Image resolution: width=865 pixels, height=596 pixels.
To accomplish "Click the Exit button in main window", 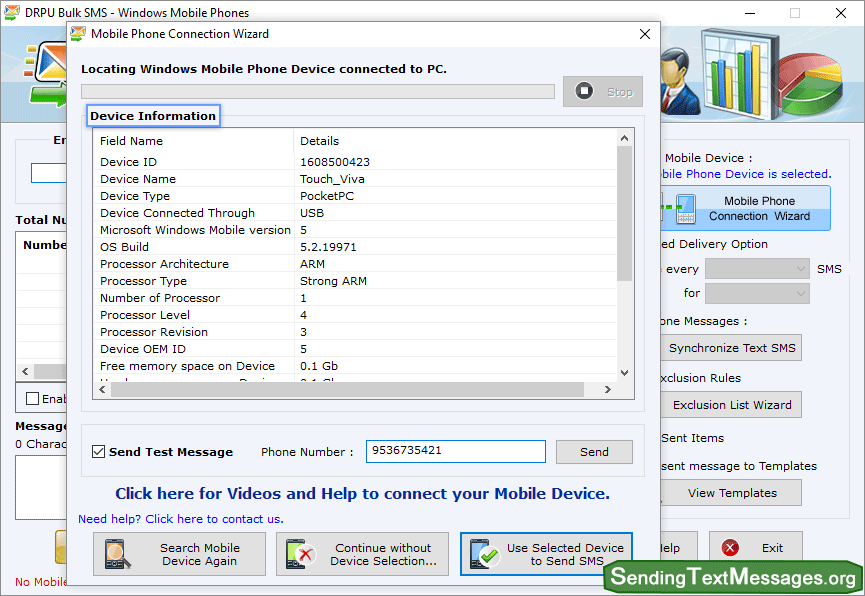I will coord(755,547).
